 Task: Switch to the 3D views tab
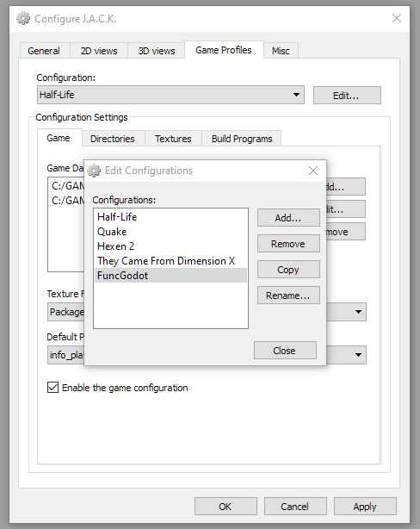[157, 51]
